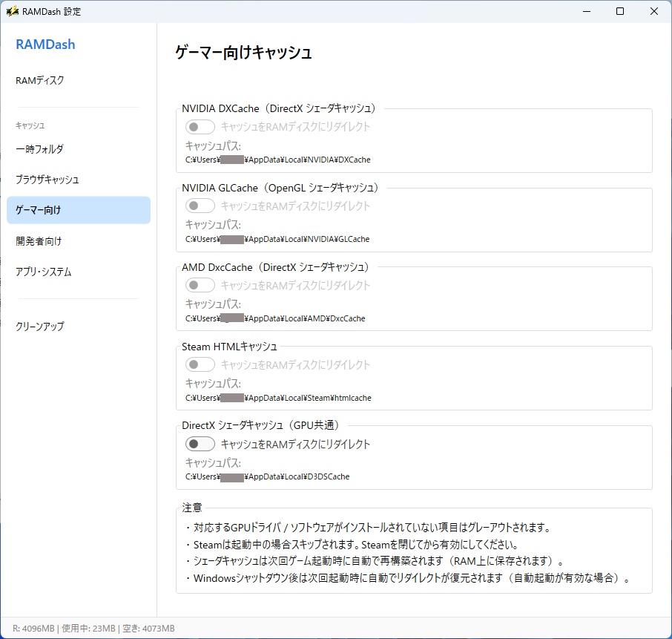Enable DirectX シェーダキャッシュ (GPU共通) redirect
The width and height of the screenshot is (672, 639).
tap(200, 444)
